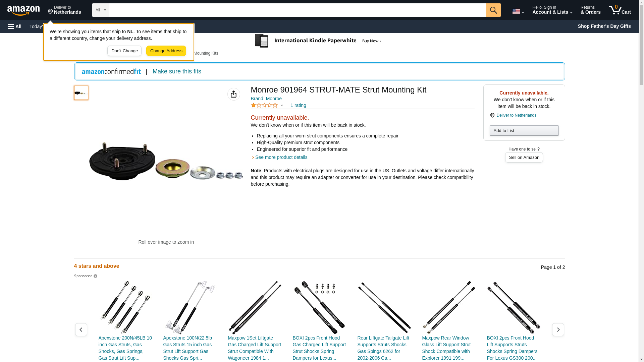Select the product image thumbnail
Screen dimensions: 644x362
click(x=81, y=93)
